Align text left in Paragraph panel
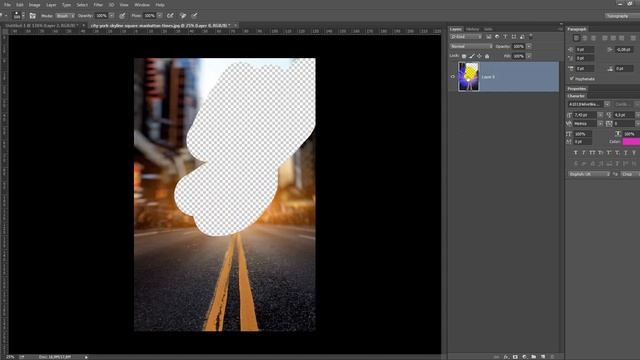Screen dimensions: 640x360 (576, 38)
